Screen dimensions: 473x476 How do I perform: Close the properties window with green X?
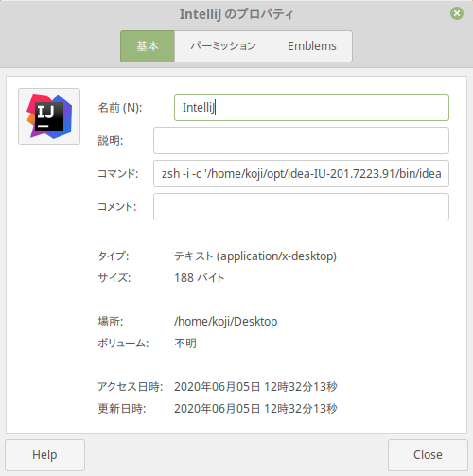(457, 13)
